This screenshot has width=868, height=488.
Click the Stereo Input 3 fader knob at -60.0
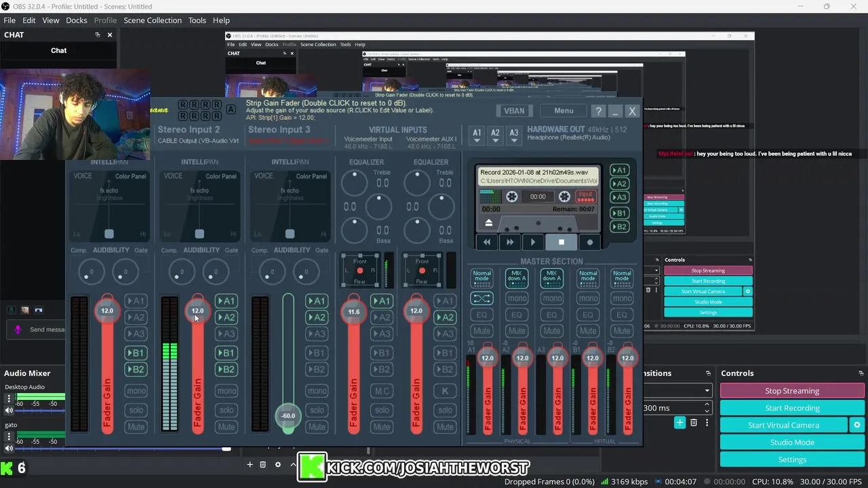coord(288,415)
